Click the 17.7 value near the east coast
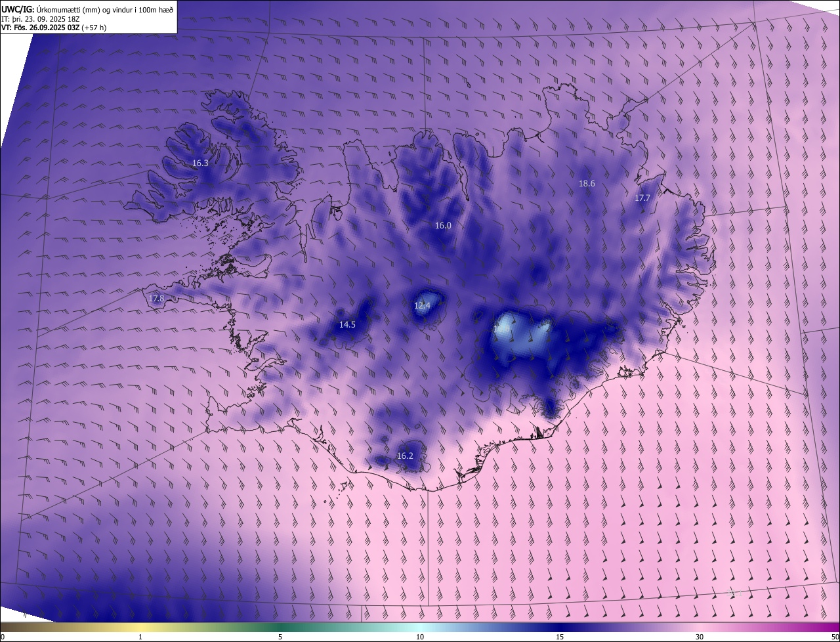This screenshot has height=642, width=840. coord(642,198)
